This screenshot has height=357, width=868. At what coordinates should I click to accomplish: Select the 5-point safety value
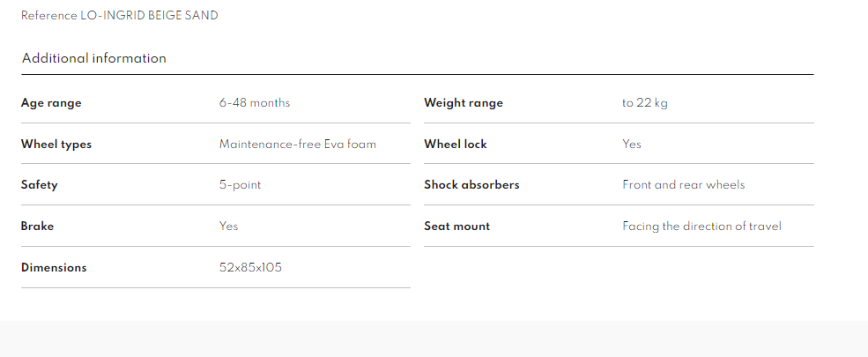pyautogui.click(x=241, y=185)
